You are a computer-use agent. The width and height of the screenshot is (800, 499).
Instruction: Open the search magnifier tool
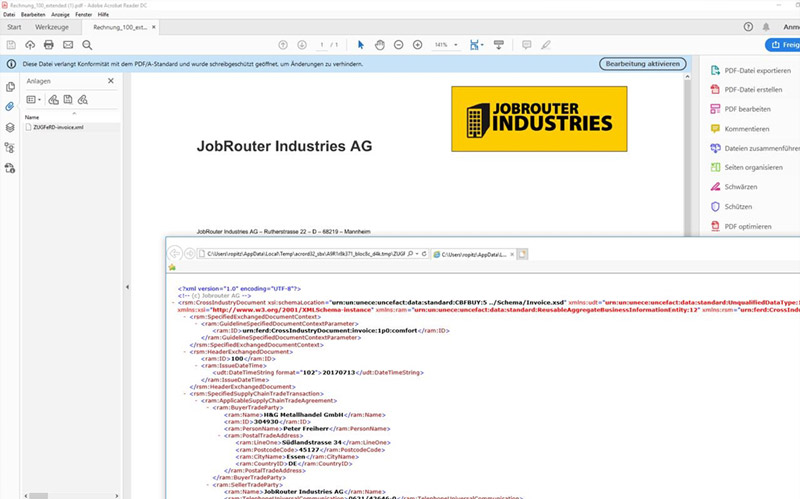click(87, 45)
